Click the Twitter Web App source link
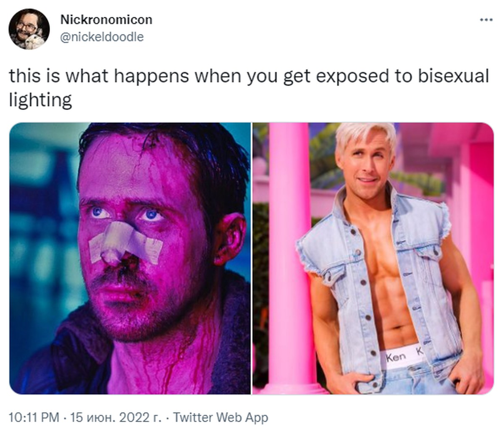 (x=220, y=417)
